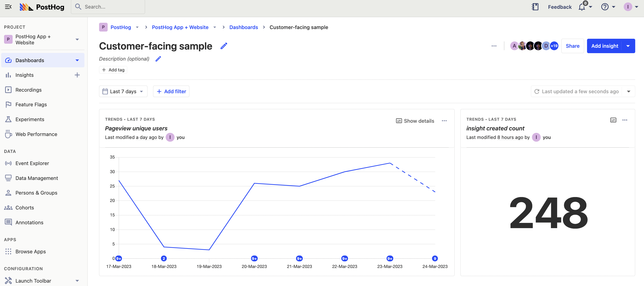The height and width of the screenshot is (286, 644).
Task: Edit the dashboard title with the pencil icon
Action: click(x=224, y=46)
